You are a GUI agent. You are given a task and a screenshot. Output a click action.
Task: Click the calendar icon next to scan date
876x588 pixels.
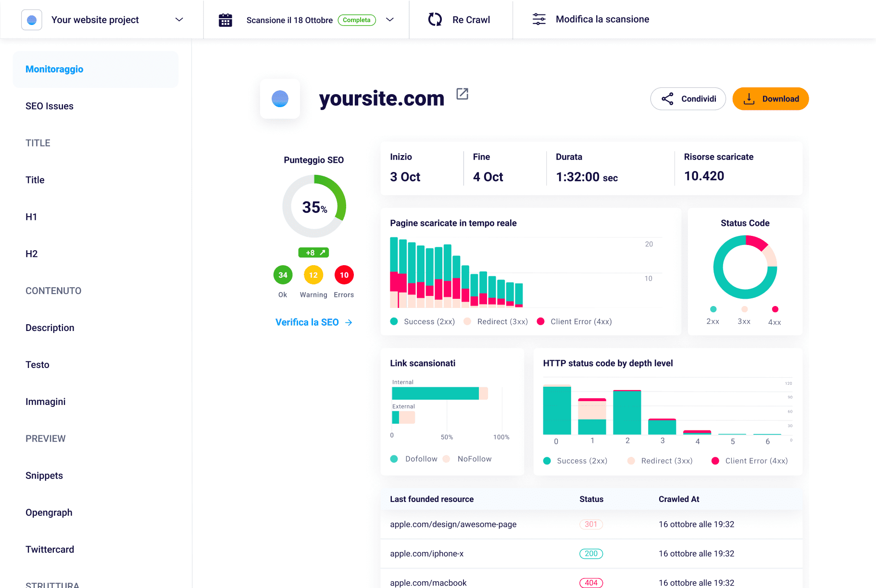coord(225,20)
